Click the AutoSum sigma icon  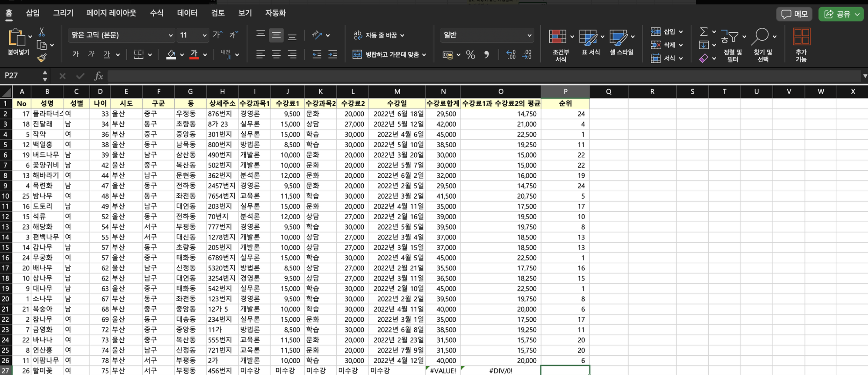pyautogui.click(x=704, y=32)
